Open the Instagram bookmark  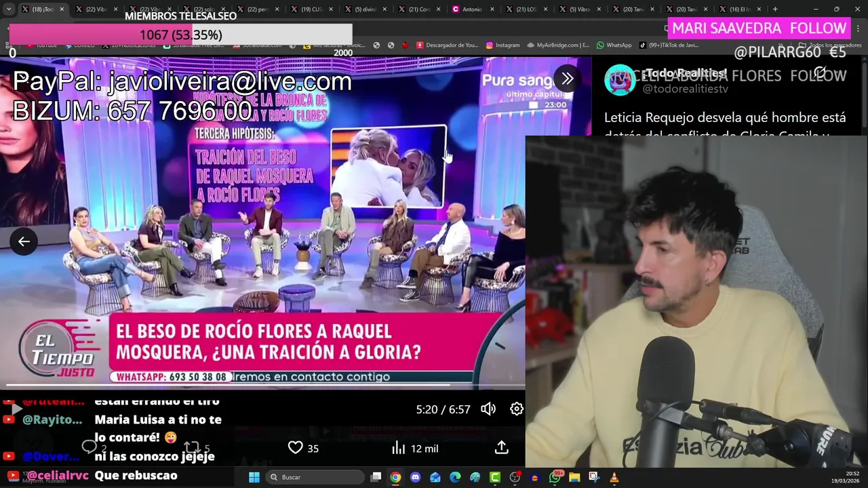click(x=502, y=45)
